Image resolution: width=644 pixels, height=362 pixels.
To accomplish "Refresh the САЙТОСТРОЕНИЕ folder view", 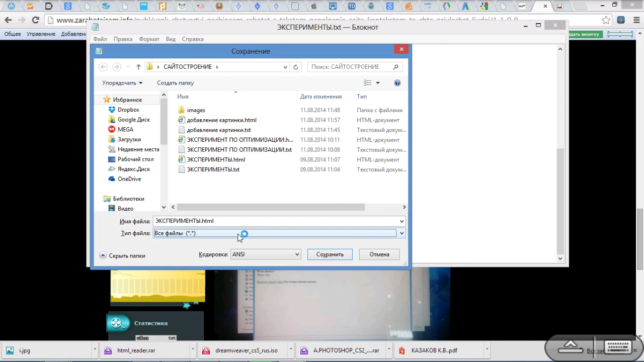I will [296, 67].
